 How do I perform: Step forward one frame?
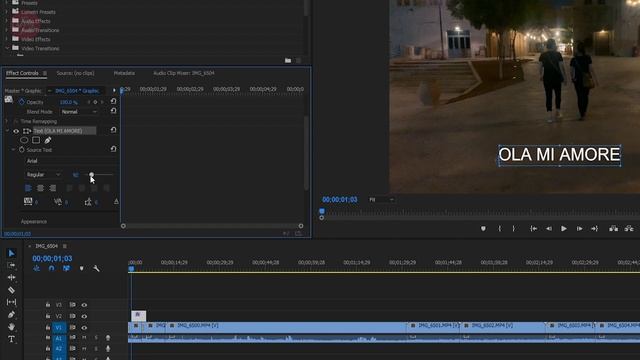[579, 229]
